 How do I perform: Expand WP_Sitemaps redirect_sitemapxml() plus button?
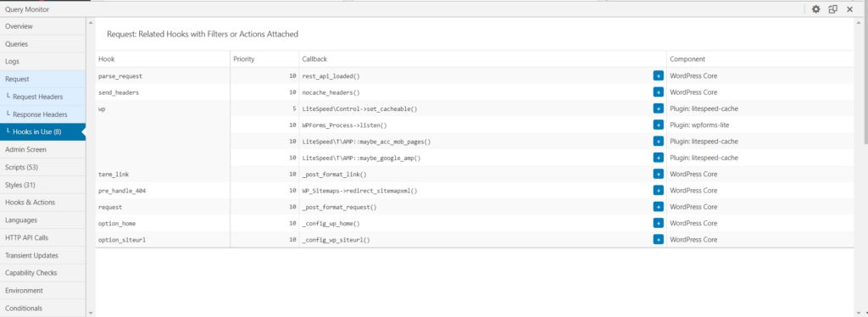(x=658, y=191)
